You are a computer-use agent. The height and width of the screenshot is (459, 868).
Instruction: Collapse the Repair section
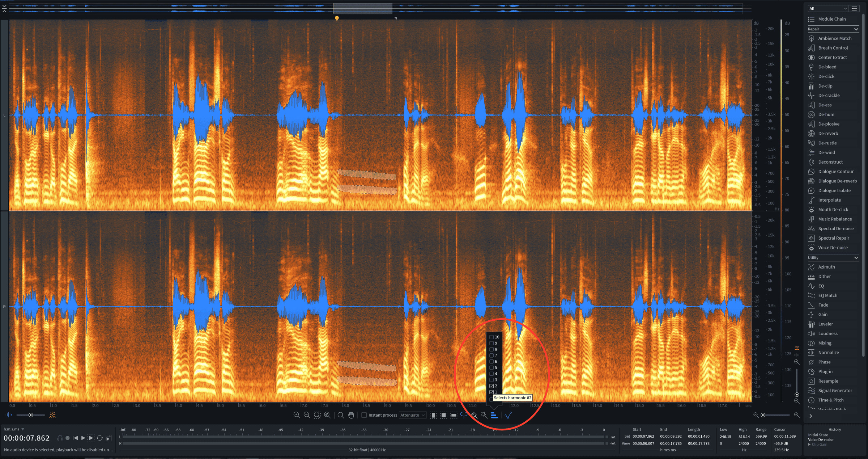pos(856,29)
